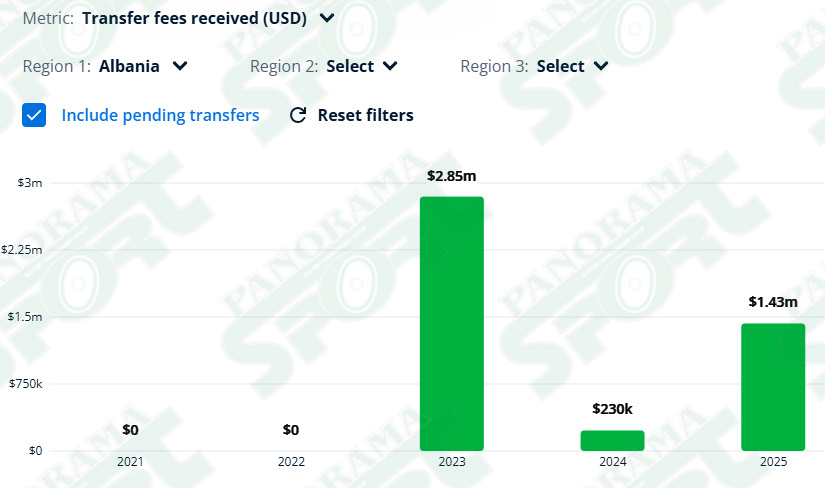Expand Region 3 Select chevron
Viewport: 825px width, 488px height.
click(601, 66)
